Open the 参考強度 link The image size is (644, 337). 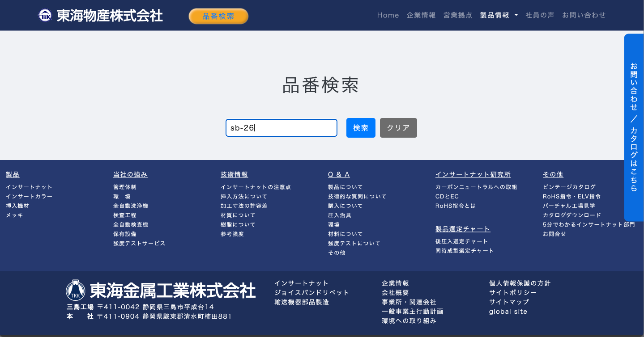pos(232,234)
